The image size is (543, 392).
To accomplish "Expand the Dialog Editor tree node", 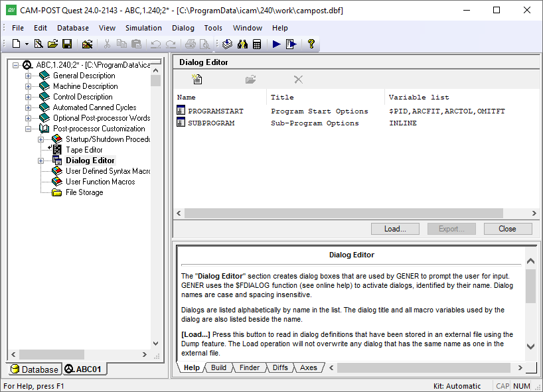I will pos(41,161).
